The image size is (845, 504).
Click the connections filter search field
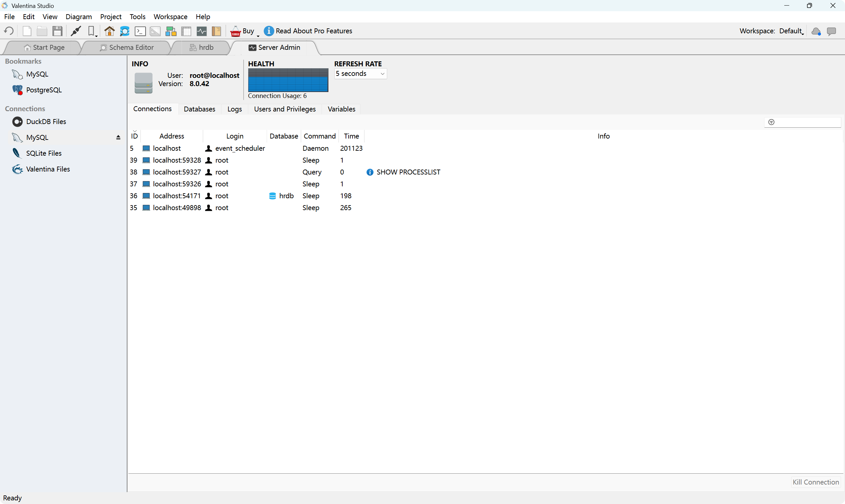(x=805, y=122)
